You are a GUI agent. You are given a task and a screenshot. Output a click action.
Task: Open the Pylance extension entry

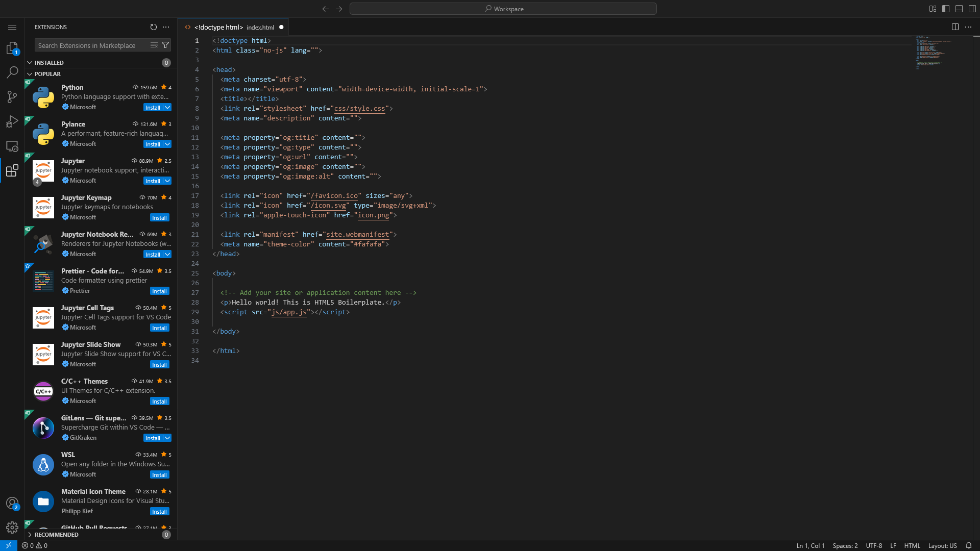pyautogui.click(x=101, y=134)
